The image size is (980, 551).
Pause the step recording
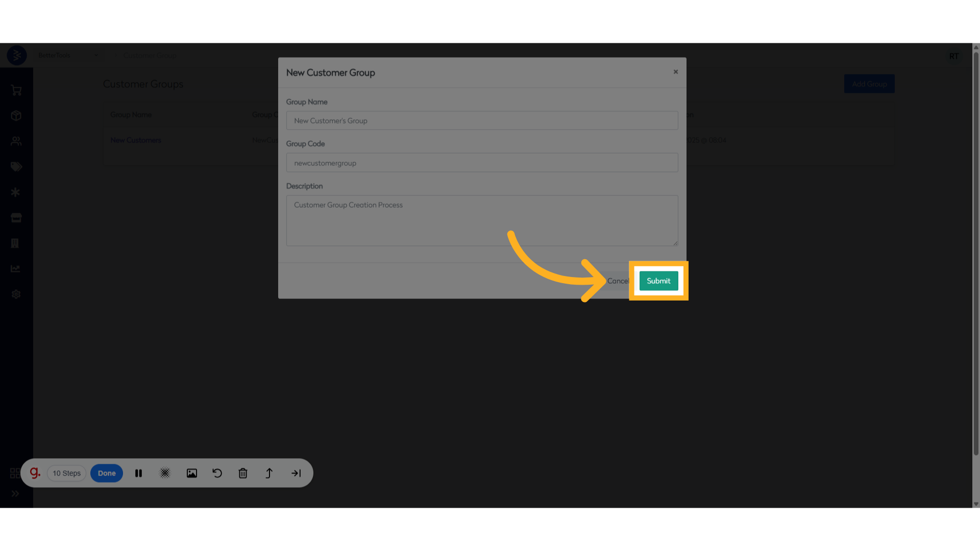coord(138,473)
